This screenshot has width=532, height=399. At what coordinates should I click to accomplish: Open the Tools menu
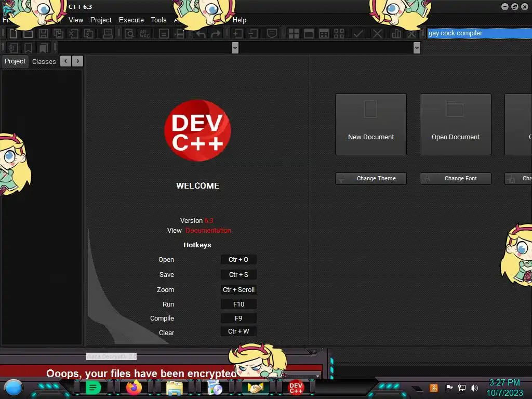159,20
